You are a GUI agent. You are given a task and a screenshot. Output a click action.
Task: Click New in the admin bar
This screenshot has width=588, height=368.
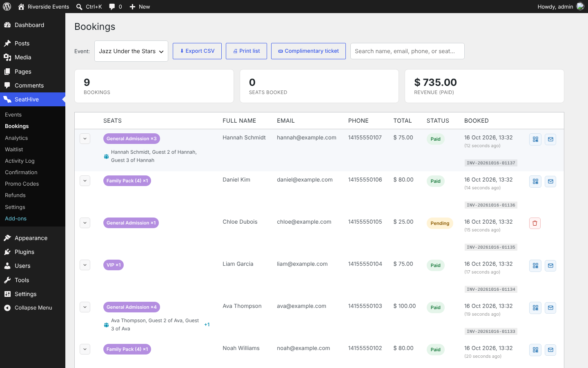[140, 7]
